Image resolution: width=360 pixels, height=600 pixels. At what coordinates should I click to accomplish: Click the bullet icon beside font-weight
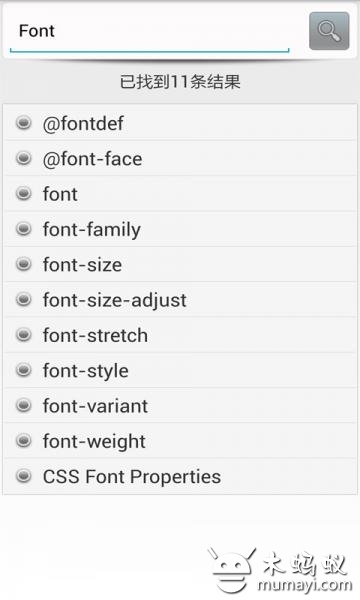click(x=24, y=440)
